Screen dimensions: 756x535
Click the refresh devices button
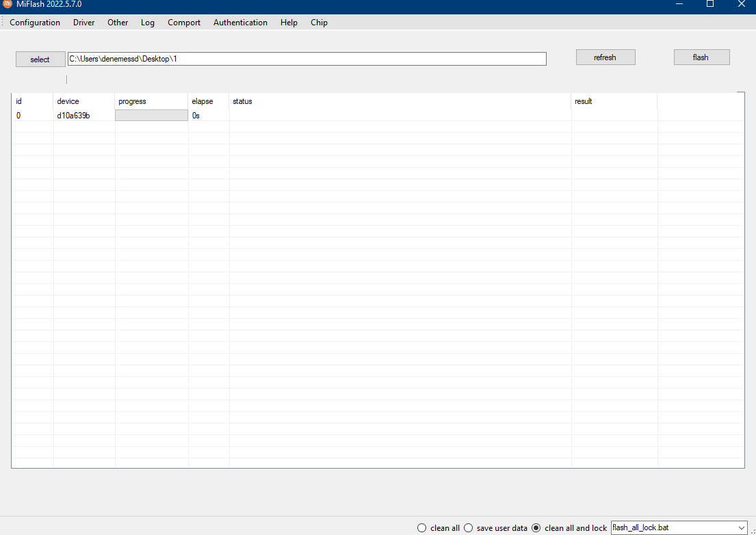coord(605,57)
